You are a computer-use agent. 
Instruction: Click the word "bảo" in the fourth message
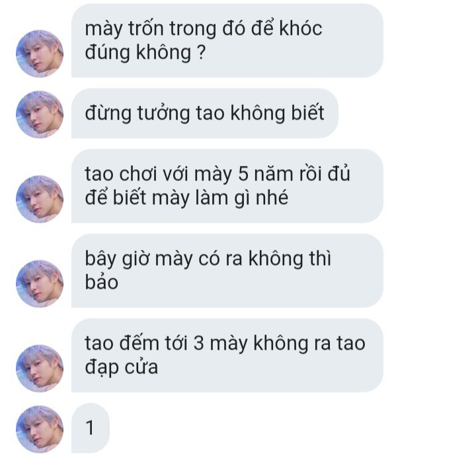[101, 282]
